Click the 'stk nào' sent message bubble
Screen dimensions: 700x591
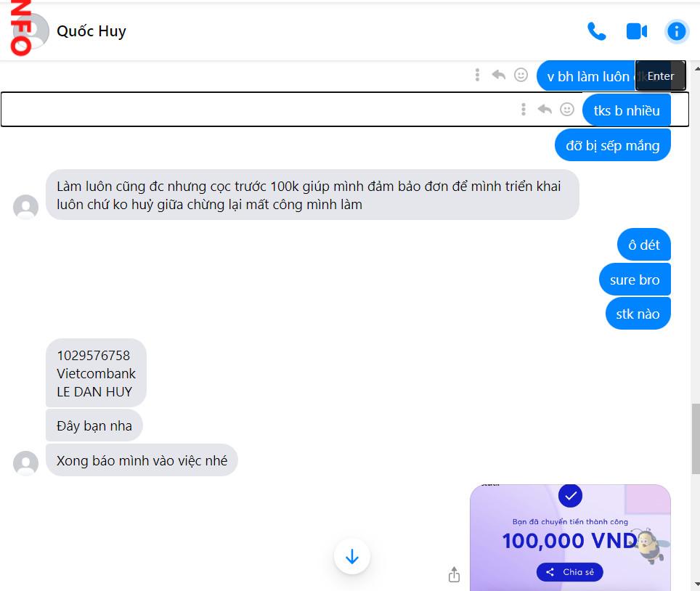pyautogui.click(x=638, y=314)
